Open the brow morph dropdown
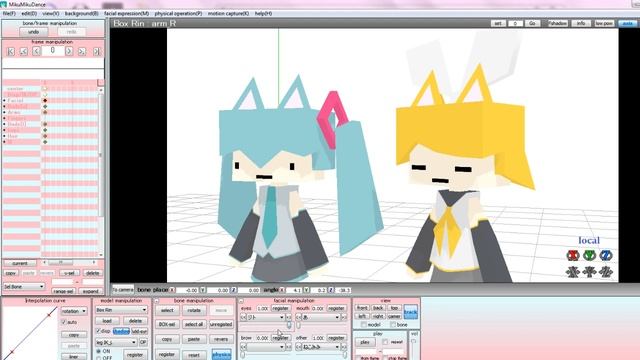 [x=266, y=347]
